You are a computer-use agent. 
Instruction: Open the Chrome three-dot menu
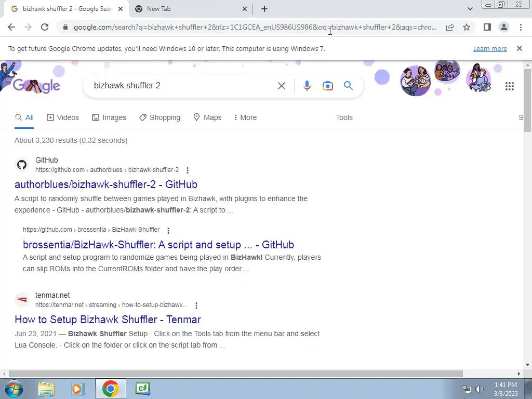[521, 27]
